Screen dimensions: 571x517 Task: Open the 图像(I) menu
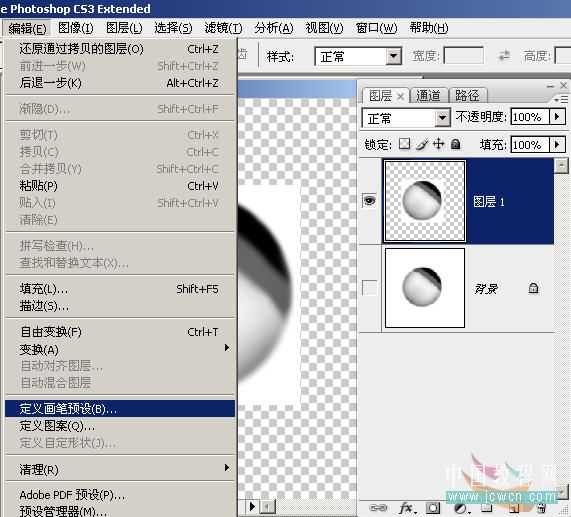click(x=75, y=28)
